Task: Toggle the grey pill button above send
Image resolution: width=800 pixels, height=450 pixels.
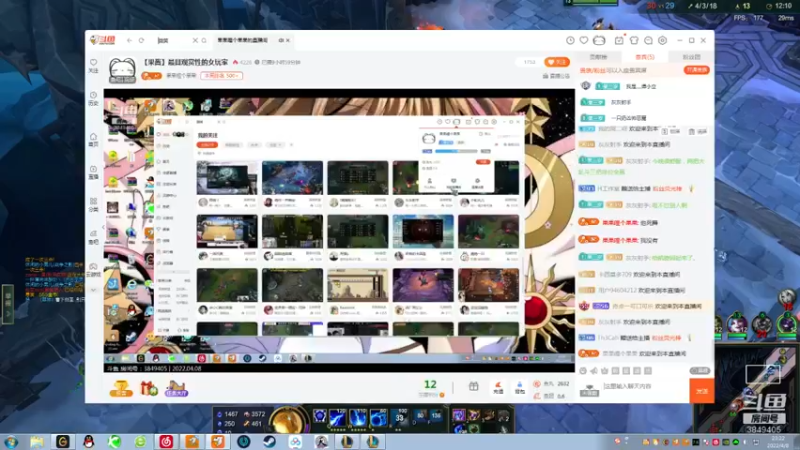Action: (699, 371)
